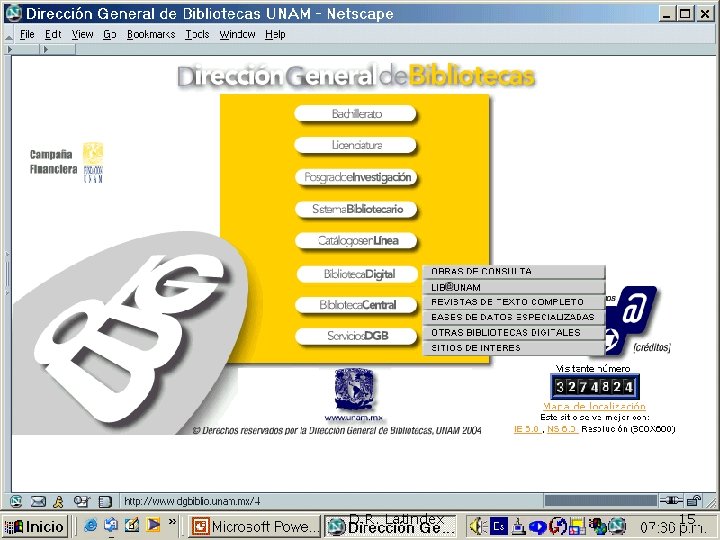The width and height of the screenshot is (720, 540).
Task: Open the Tools menu
Action: tap(197, 34)
